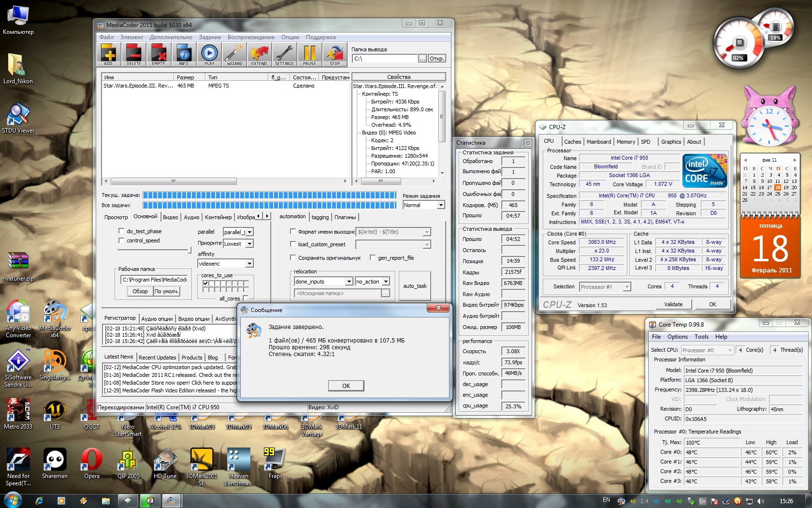Select the Star.Wars.Episode.III file row
This screenshot has height=508, width=812.
click(226, 86)
